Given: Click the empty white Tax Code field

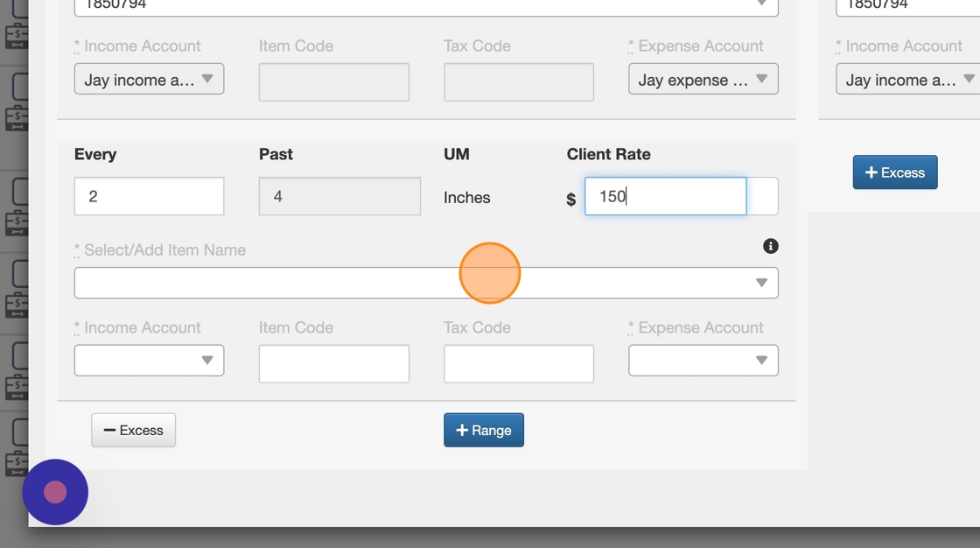Looking at the screenshot, I should [518, 363].
